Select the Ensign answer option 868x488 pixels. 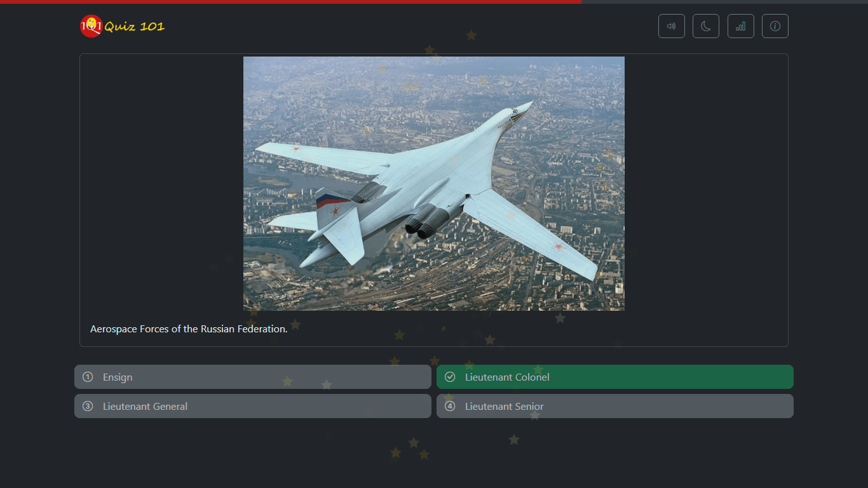(252, 377)
